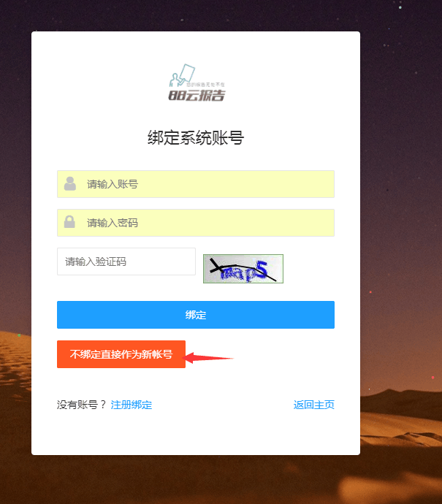Image resolution: width=442 pixels, height=504 pixels.
Task: Go back via 返回主页 link
Action: pos(313,405)
